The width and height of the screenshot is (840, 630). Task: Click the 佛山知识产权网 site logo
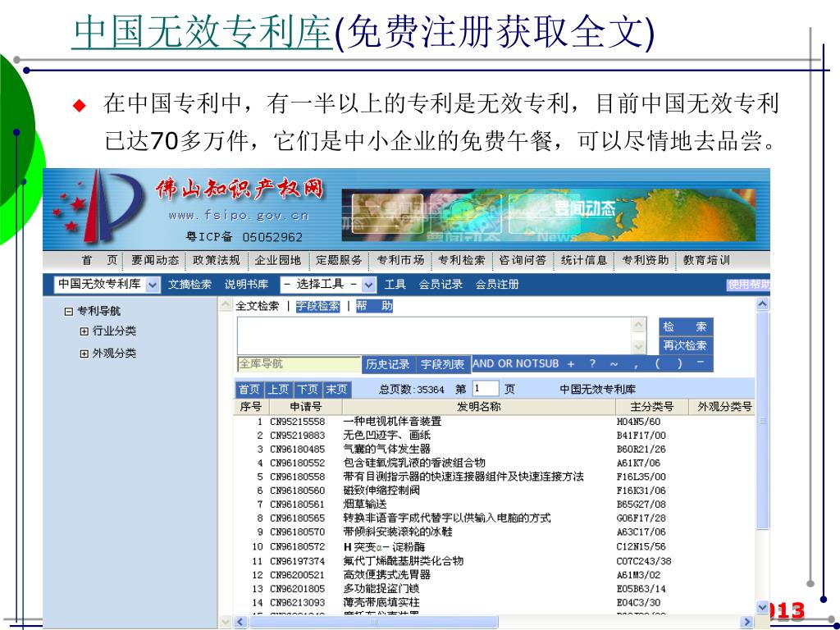point(240,189)
